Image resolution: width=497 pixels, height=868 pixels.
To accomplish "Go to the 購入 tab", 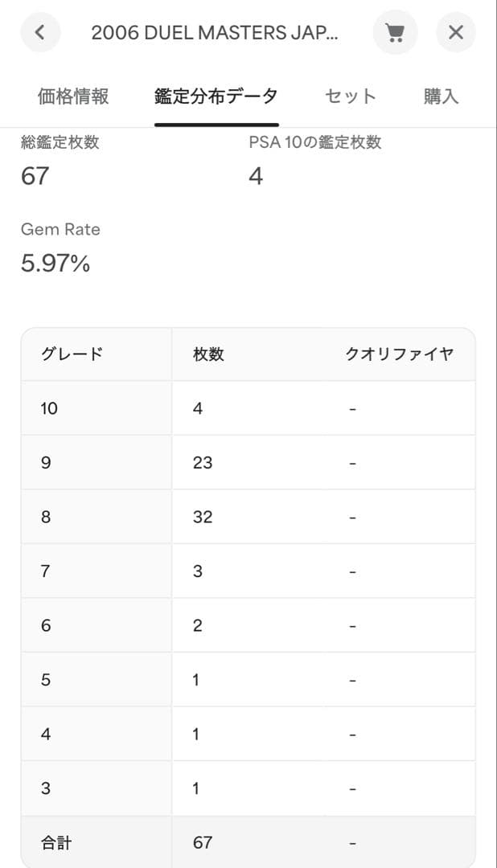I will [441, 96].
